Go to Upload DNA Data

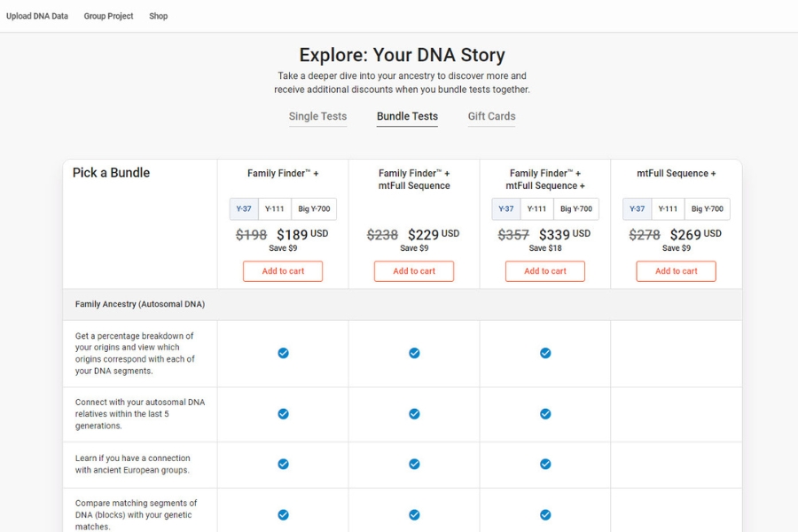tap(37, 16)
